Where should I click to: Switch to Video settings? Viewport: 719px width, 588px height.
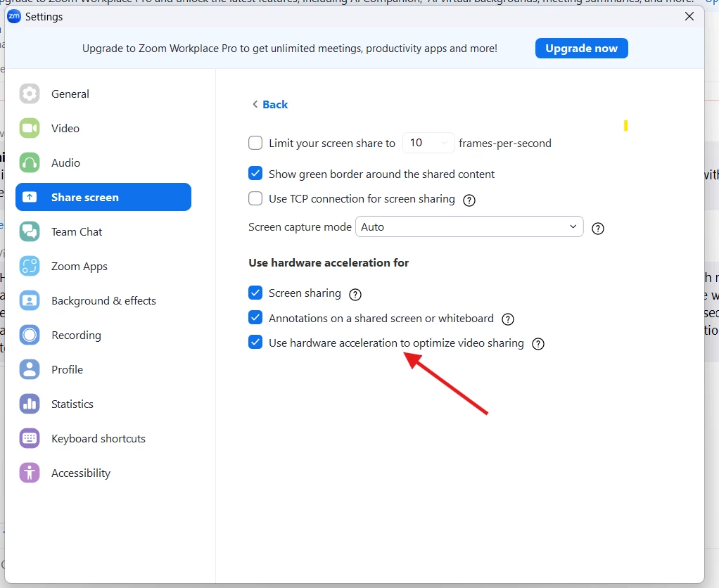103,128
